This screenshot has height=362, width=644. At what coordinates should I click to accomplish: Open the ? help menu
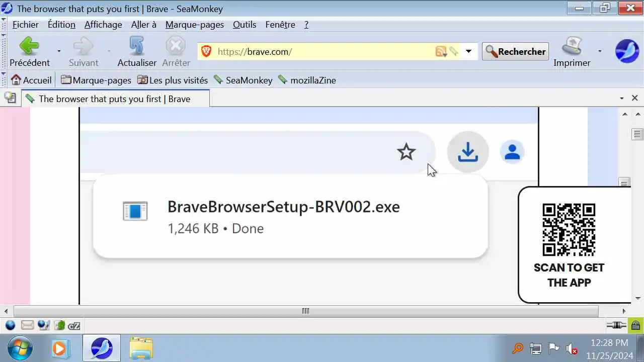point(306,25)
